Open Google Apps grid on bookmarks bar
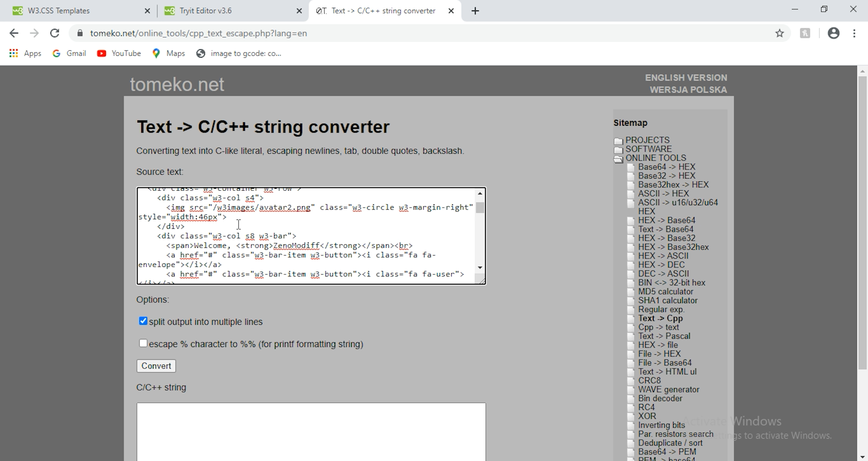 pyautogui.click(x=14, y=53)
